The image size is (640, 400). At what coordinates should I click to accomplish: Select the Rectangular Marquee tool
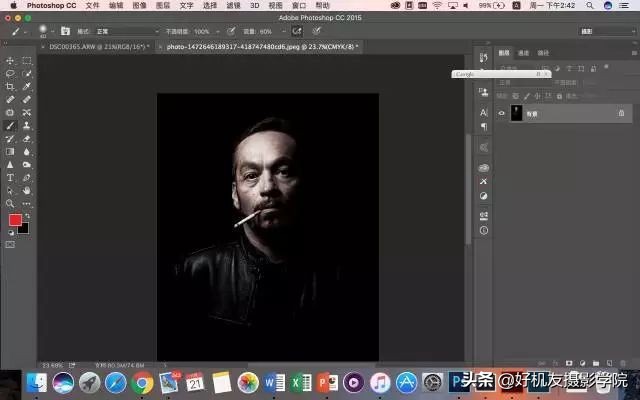(27, 60)
